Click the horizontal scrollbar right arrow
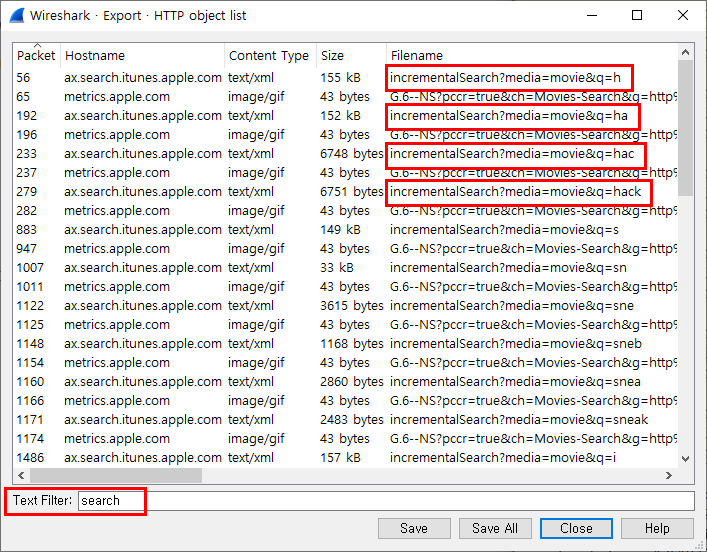This screenshot has height=552, width=707. 669,475
